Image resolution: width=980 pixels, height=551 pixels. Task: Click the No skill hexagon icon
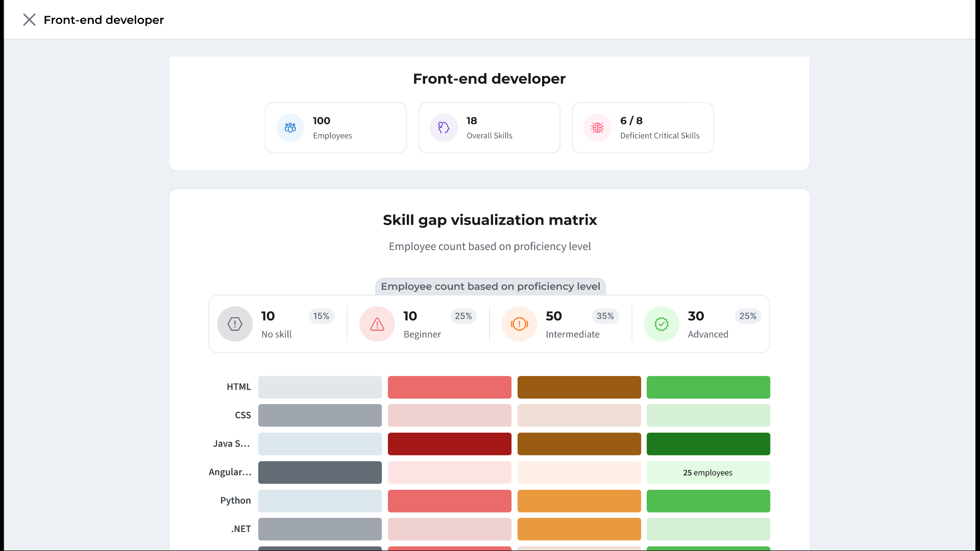(x=235, y=324)
